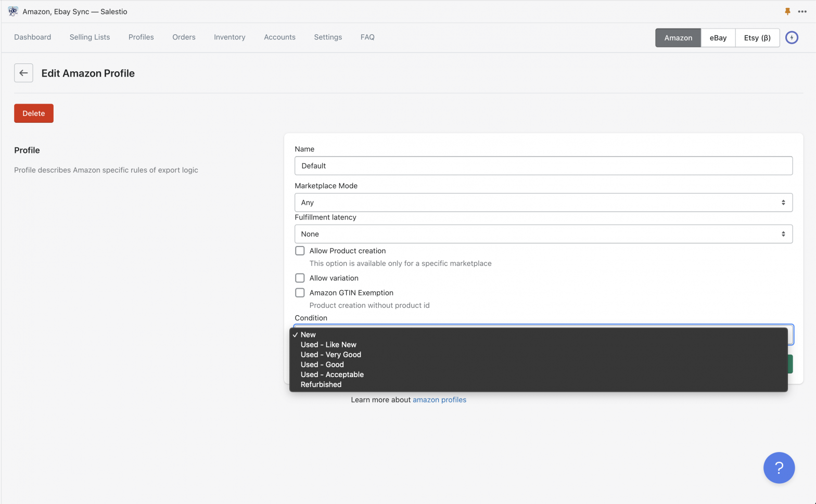The width and height of the screenshot is (816, 504).
Task: Click the orange pin icon
Action: coord(787,11)
